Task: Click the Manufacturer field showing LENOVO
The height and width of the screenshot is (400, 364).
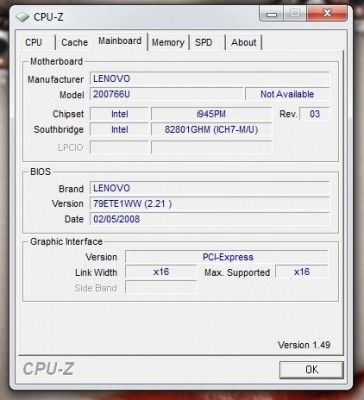Action: (x=210, y=79)
